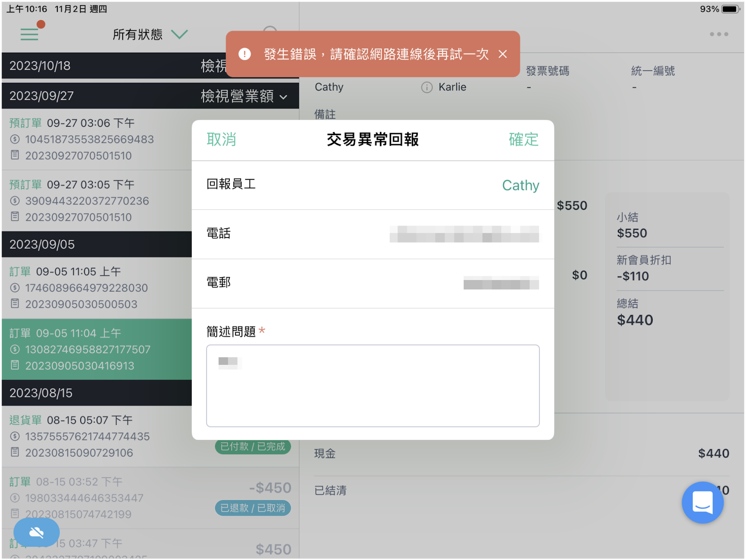Tap the info icon beside Karlie

[427, 87]
